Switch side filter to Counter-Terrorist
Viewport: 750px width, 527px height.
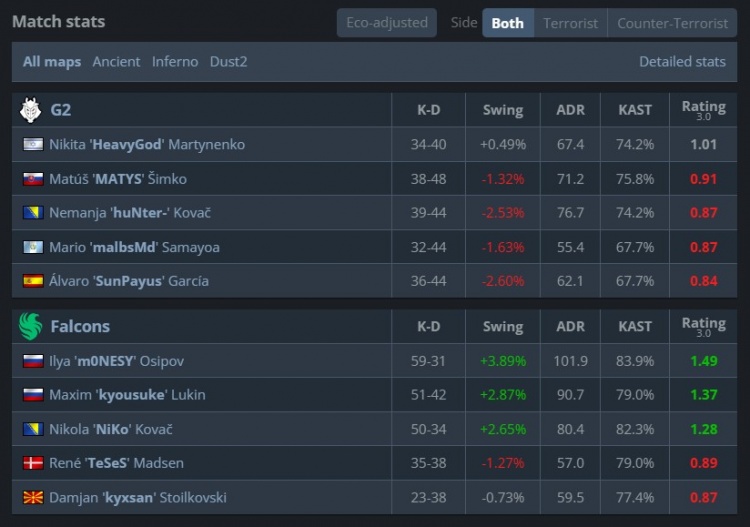coord(672,22)
